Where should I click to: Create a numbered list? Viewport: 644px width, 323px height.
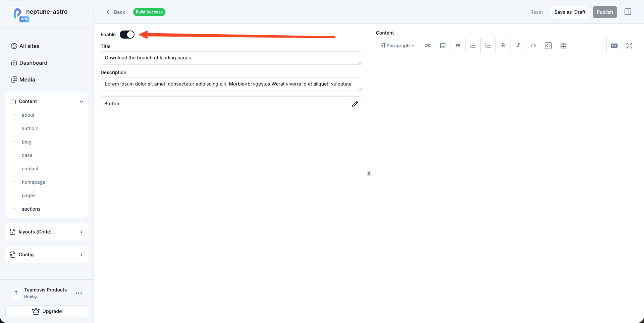click(x=488, y=45)
